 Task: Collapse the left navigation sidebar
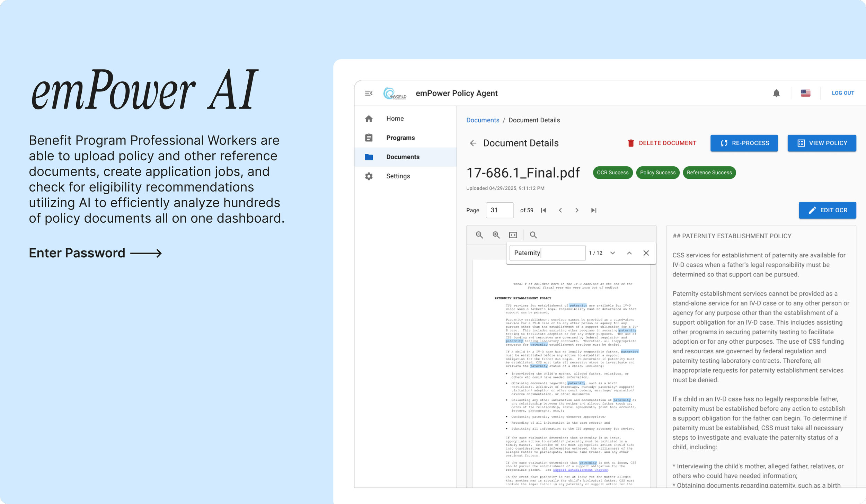click(x=368, y=93)
